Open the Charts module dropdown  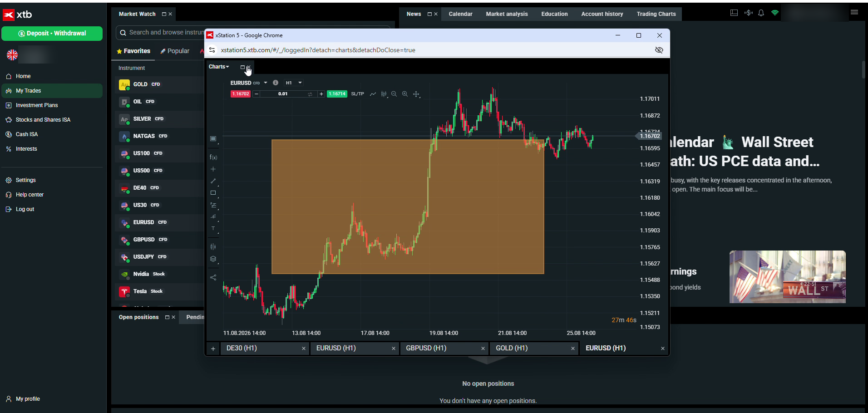click(x=219, y=67)
